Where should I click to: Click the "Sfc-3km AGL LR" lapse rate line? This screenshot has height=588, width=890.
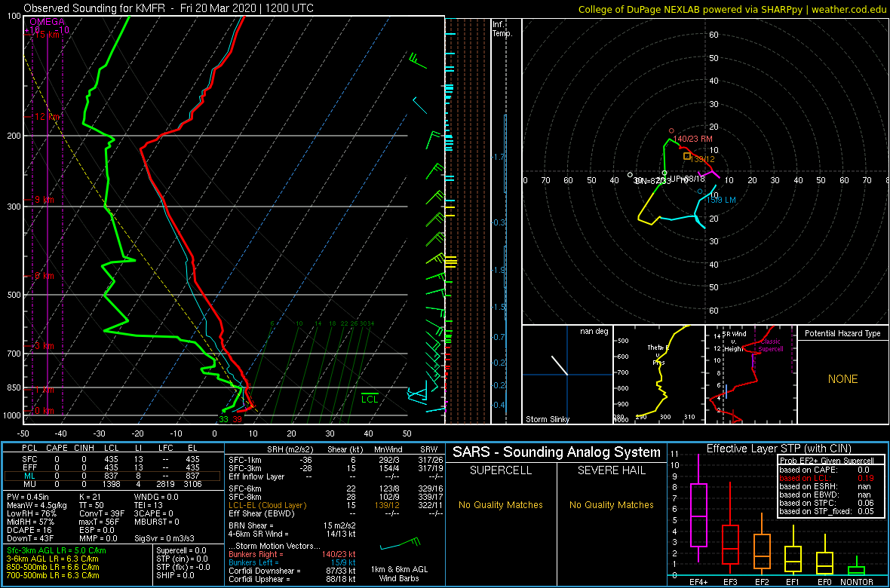point(57,550)
